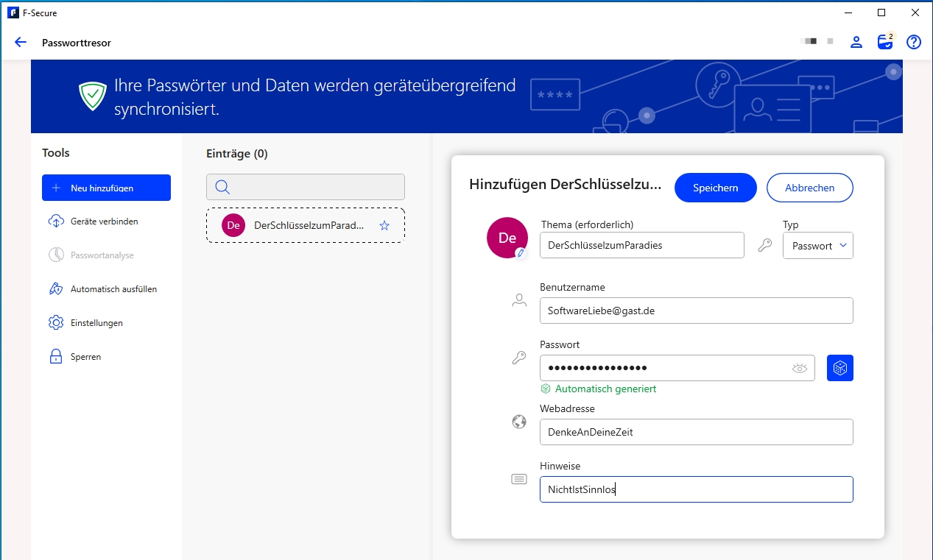Open the notifications icon with badge 2
The image size is (933, 560).
[885, 42]
